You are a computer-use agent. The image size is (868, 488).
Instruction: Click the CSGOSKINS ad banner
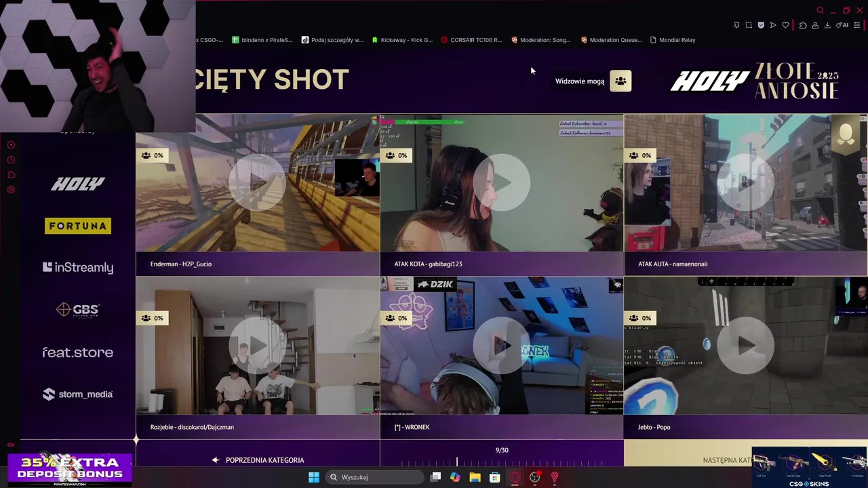809,468
